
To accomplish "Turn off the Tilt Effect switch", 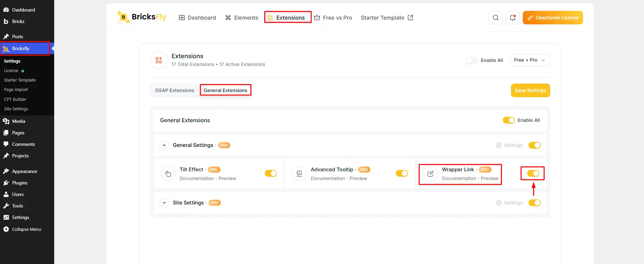I will 271,173.
